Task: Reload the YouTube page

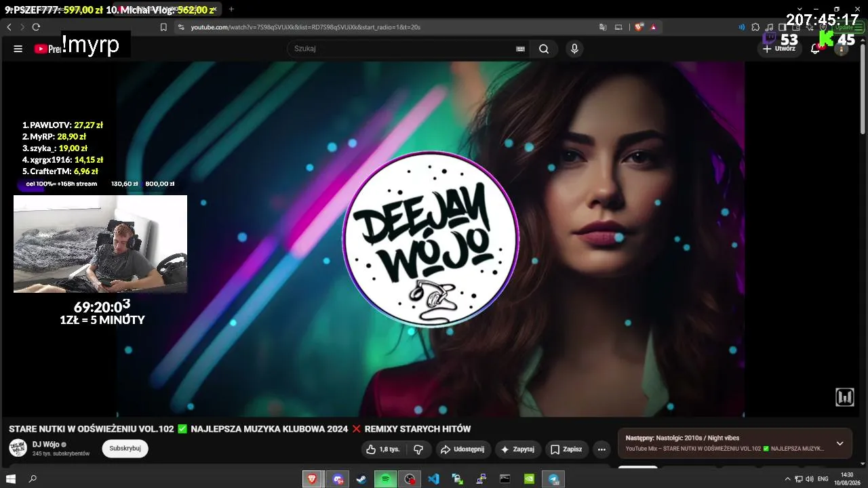Action: pyautogui.click(x=36, y=27)
